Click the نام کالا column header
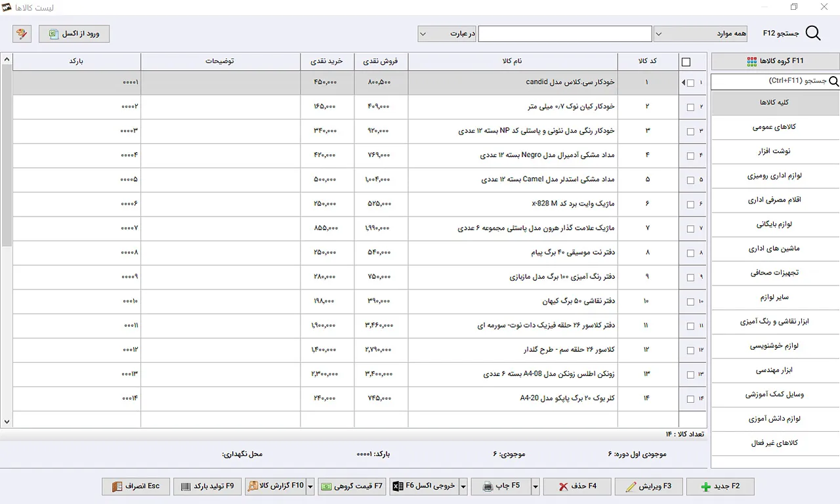 (513, 62)
